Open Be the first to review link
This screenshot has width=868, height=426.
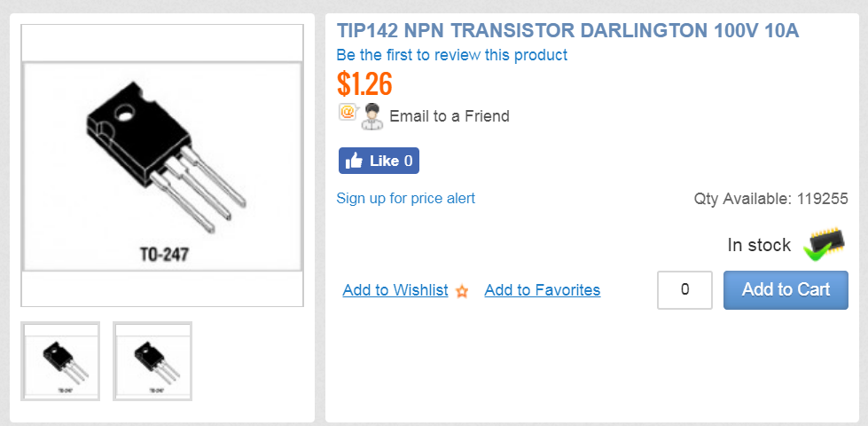[451, 55]
